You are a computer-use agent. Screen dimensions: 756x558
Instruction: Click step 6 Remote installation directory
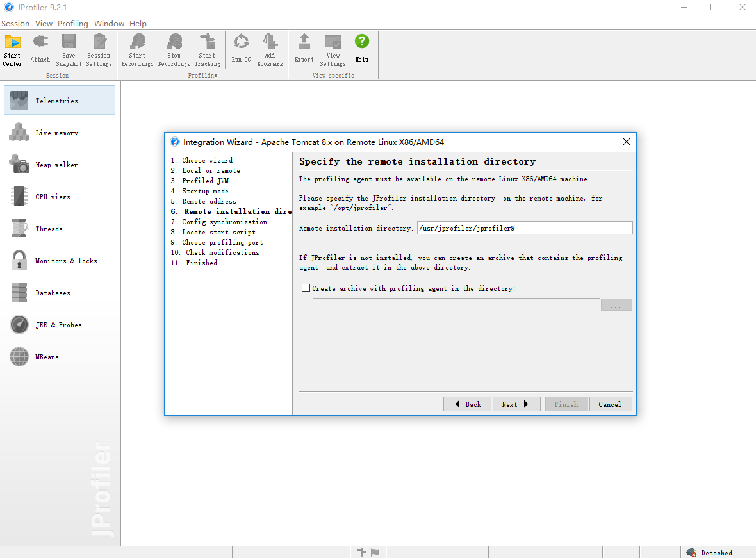231,211
